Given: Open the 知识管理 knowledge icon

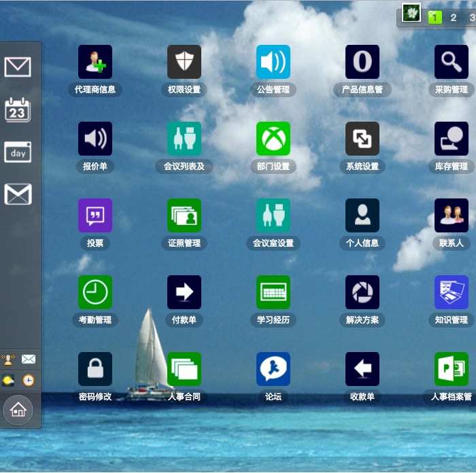Looking at the screenshot, I should tap(452, 292).
